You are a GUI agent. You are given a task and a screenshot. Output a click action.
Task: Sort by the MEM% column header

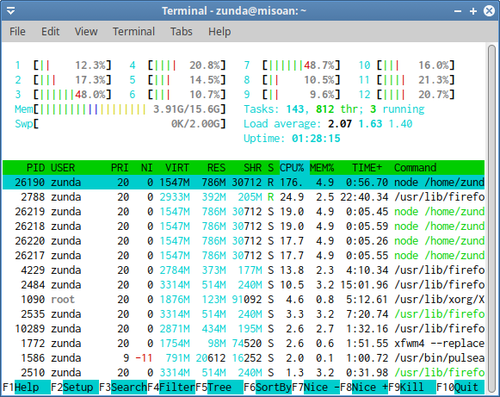click(x=322, y=167)
